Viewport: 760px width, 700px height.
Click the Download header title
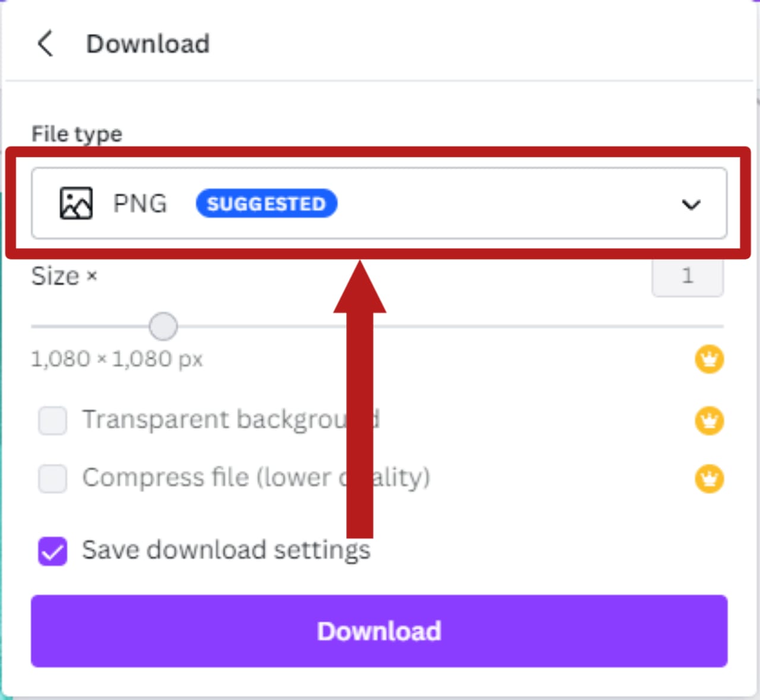point(148,44)
